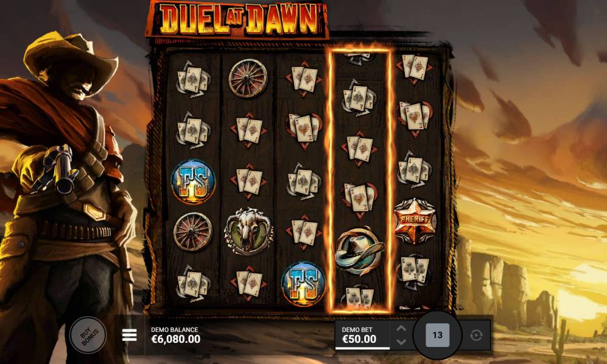Open the Buy Bonus menu
Viewport: 607px width, 364px height.
[88, 335]
